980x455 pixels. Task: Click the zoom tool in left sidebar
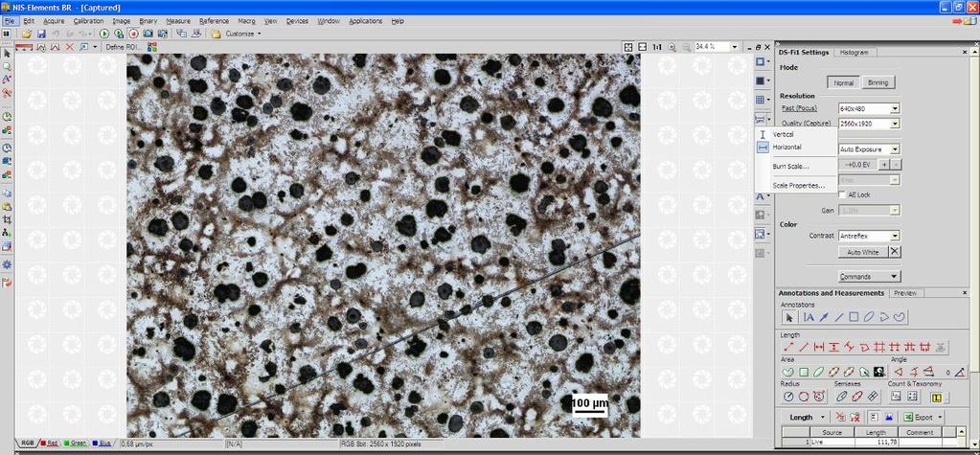7,66
